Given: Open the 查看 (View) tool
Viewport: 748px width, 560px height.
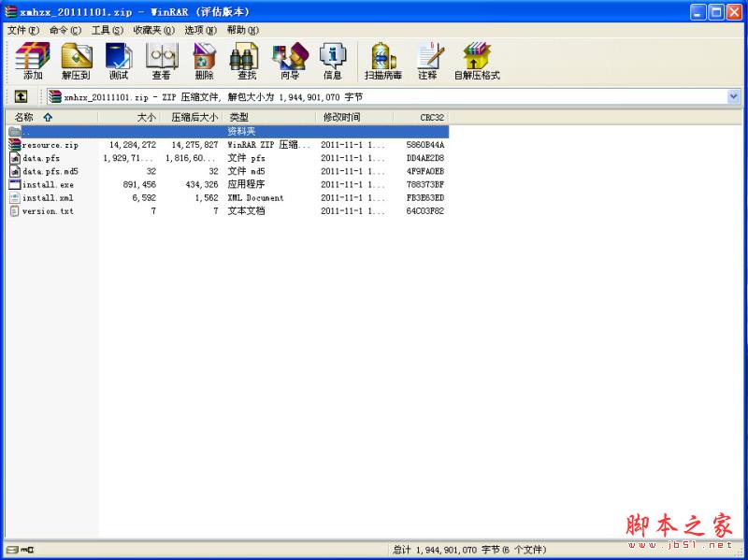Looking at the screenshot, I should 162,60.
